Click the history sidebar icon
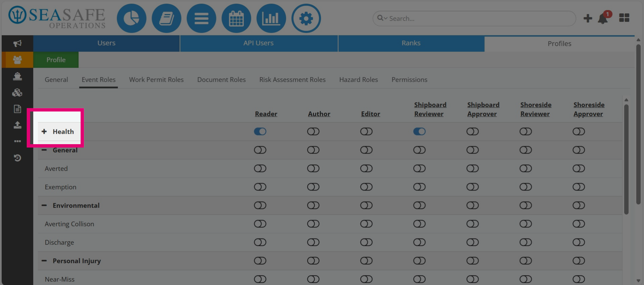This screenshot has height=285, width=644. coord(17,158)
